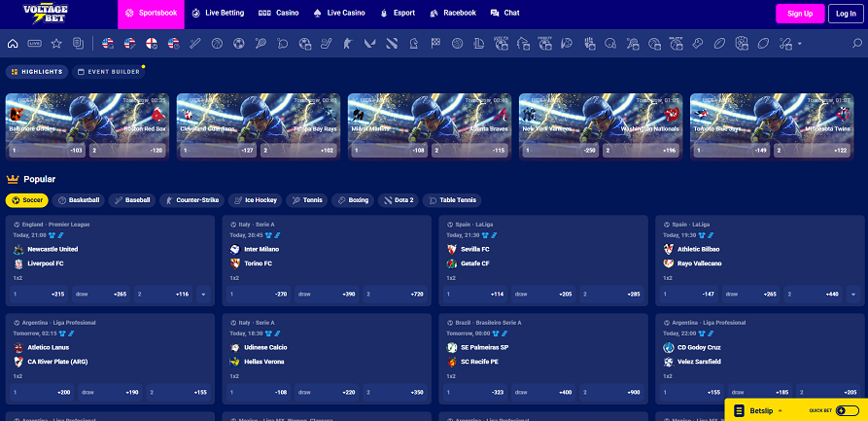Select the boxing glove icon in toolbar

tap(698, 43)
